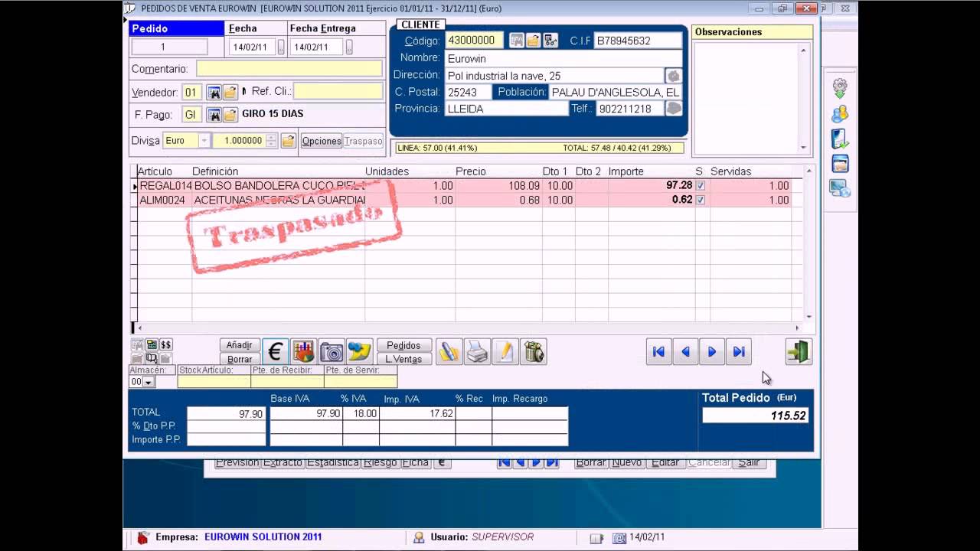Click the Ref. Cli. input field

pos(338,91)
